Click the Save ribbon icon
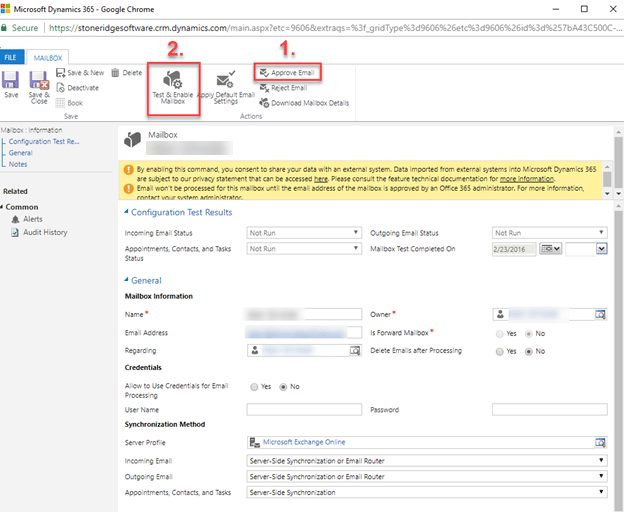Screen dimensions: 624x512 pyautogui.click(x=11, y=84)
